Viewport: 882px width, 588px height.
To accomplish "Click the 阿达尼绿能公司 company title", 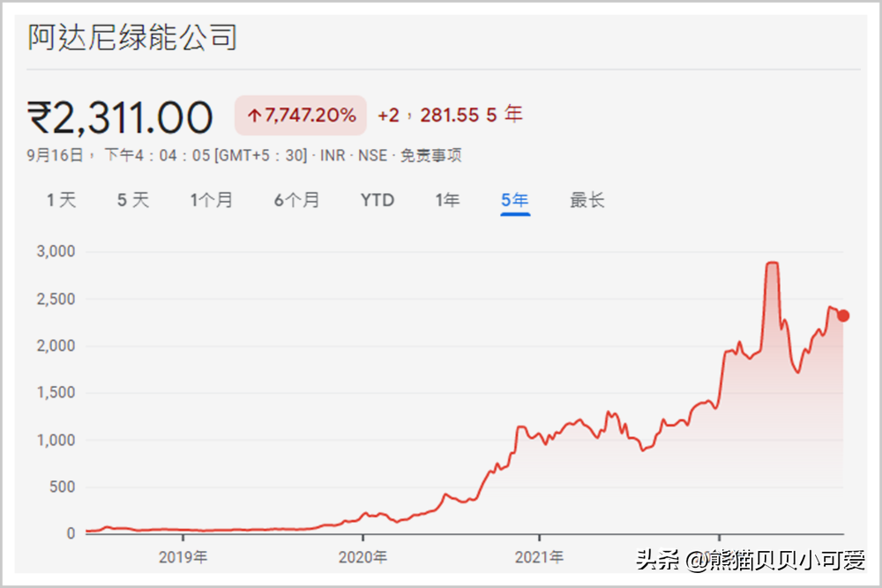I will (133, 38).
